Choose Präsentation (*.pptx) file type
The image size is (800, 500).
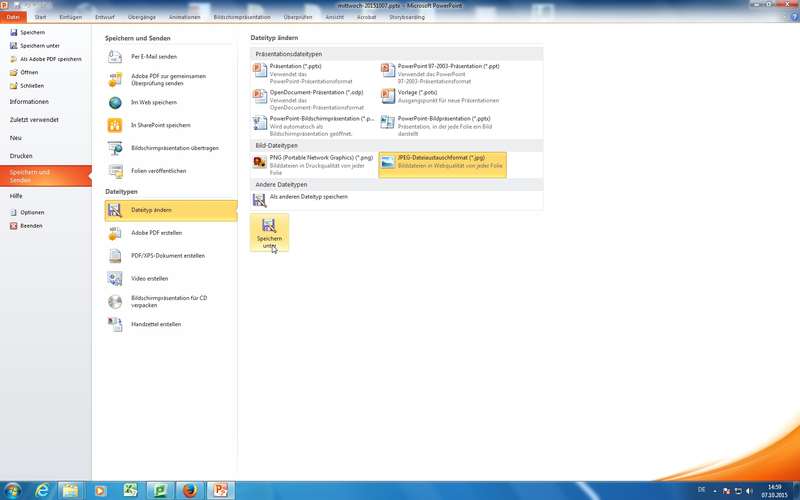314,73
